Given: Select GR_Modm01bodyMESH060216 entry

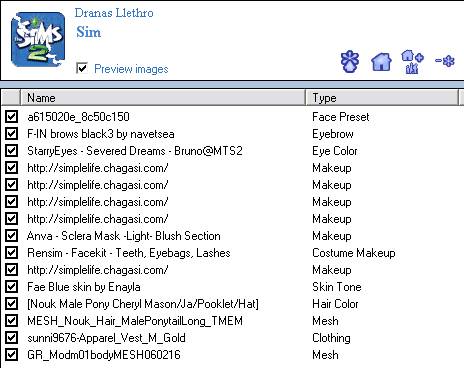Looking at the screenshot, I should pos(104,355).
